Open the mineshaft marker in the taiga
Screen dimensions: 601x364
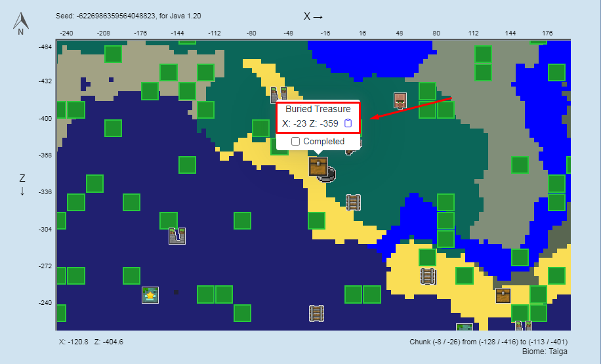(x=353, y=203)
